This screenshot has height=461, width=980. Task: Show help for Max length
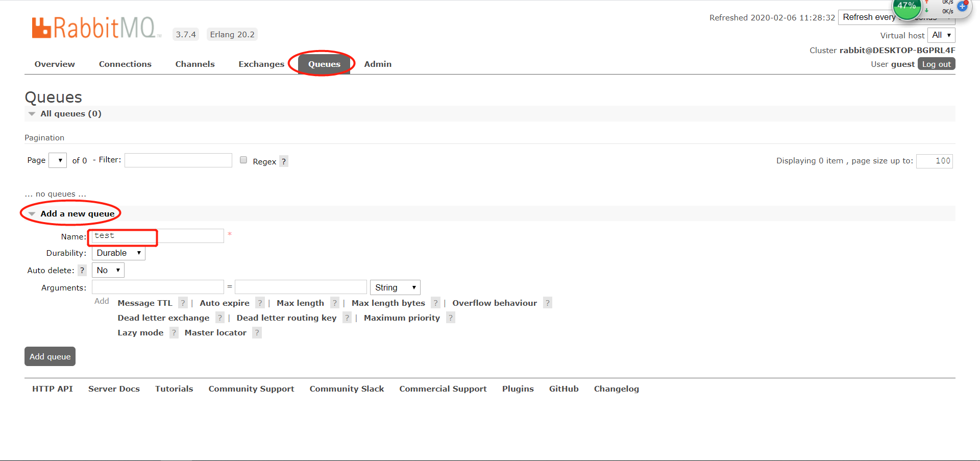(x=334, y=303)
